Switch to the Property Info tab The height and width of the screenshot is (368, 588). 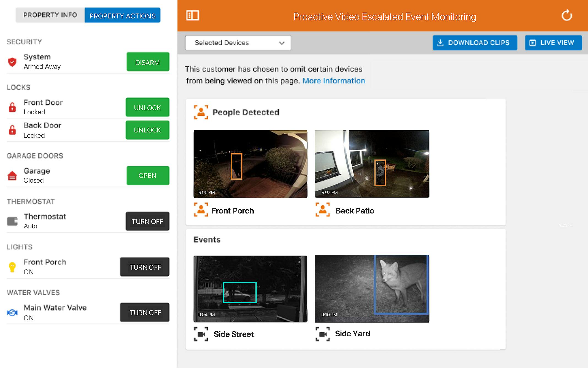click(x=50, y=15)
